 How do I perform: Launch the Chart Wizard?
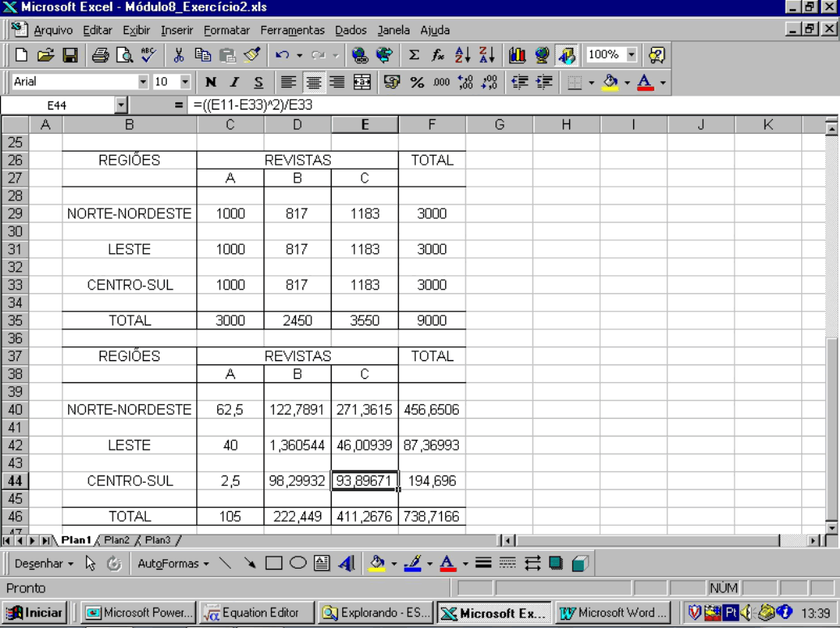click(x=517, y=55)
